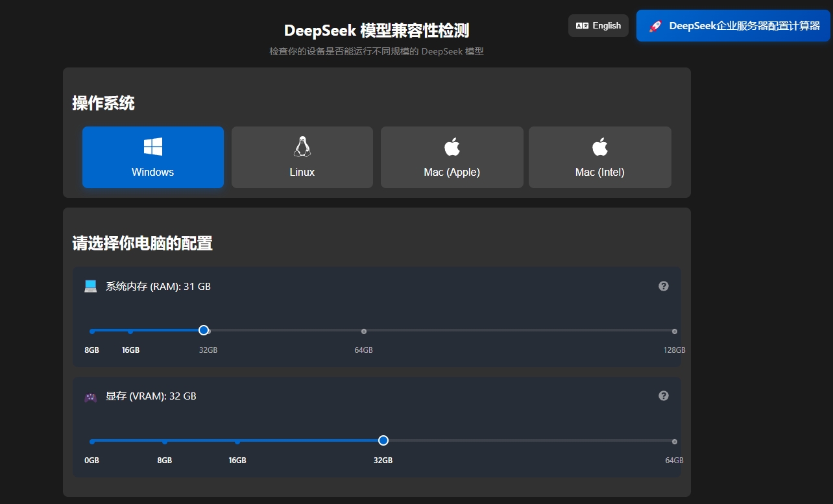Pick the Mac (Intel) option

pos(599,157)
